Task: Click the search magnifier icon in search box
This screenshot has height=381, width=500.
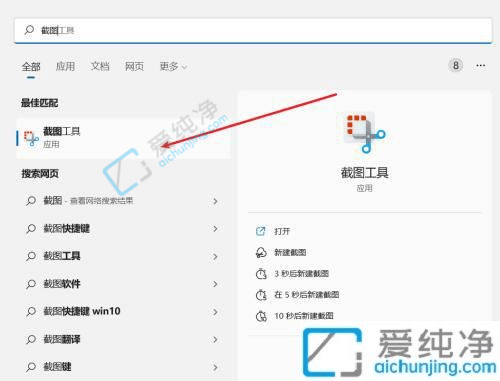Action: pos(29,30)
